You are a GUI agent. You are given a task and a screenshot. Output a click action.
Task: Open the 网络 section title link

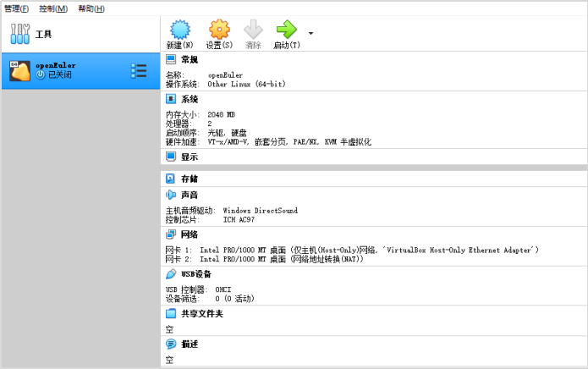click(190, 234)
